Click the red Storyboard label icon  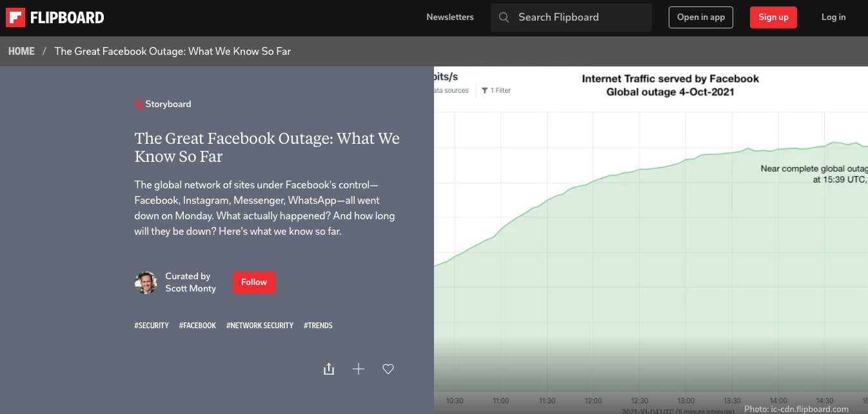click(139, 104)
